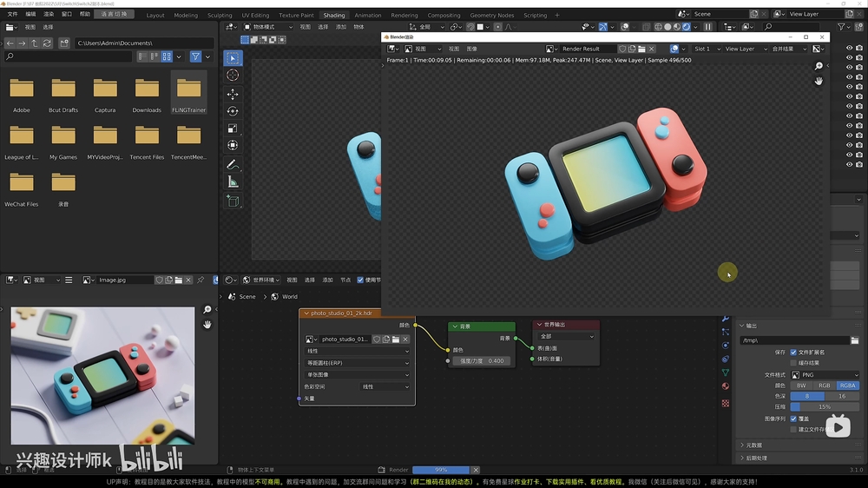Click pause render preview button
868x488 pixels.
pos(708,27)
